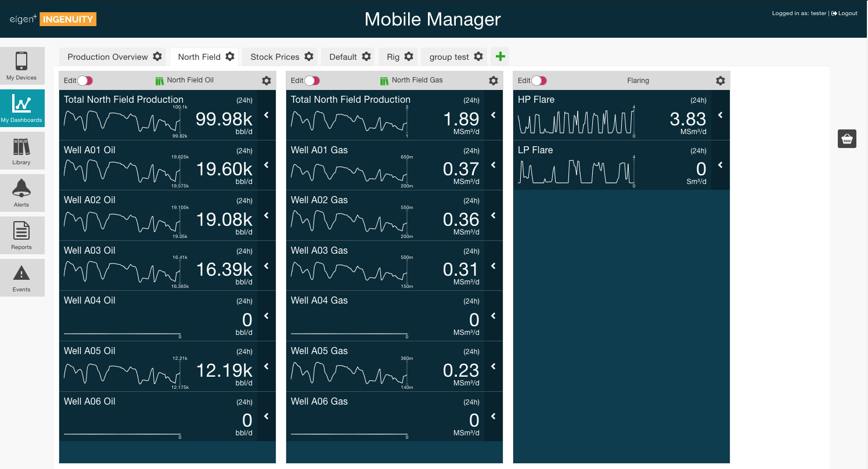This screenshot has width=868, height=469.
Task: Expand LP Flare row arrow
Action: point(721,165)
